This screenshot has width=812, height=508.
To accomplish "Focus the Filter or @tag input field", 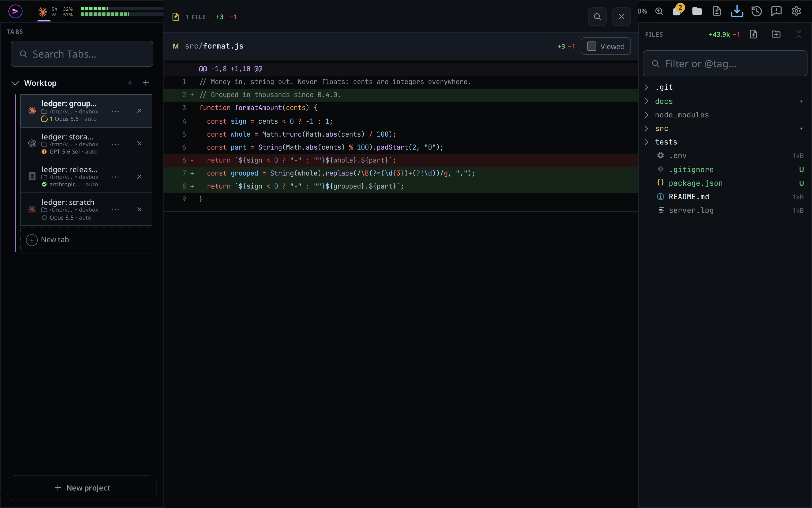I will [x=725, y=63].
